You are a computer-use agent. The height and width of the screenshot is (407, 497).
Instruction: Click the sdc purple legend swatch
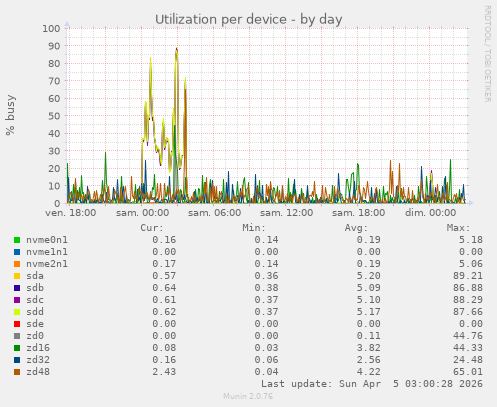pos(17,300)
